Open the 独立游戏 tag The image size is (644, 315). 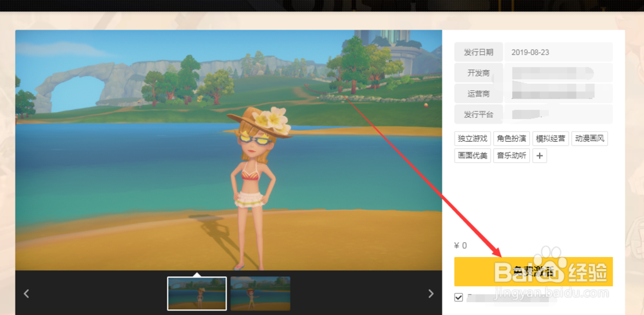click(472, 138)
